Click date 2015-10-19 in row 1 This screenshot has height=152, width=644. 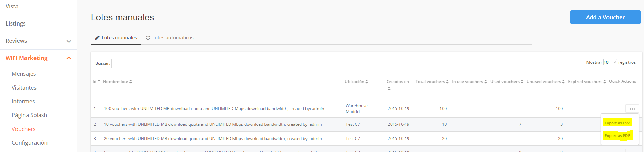(x=398, y=109)
